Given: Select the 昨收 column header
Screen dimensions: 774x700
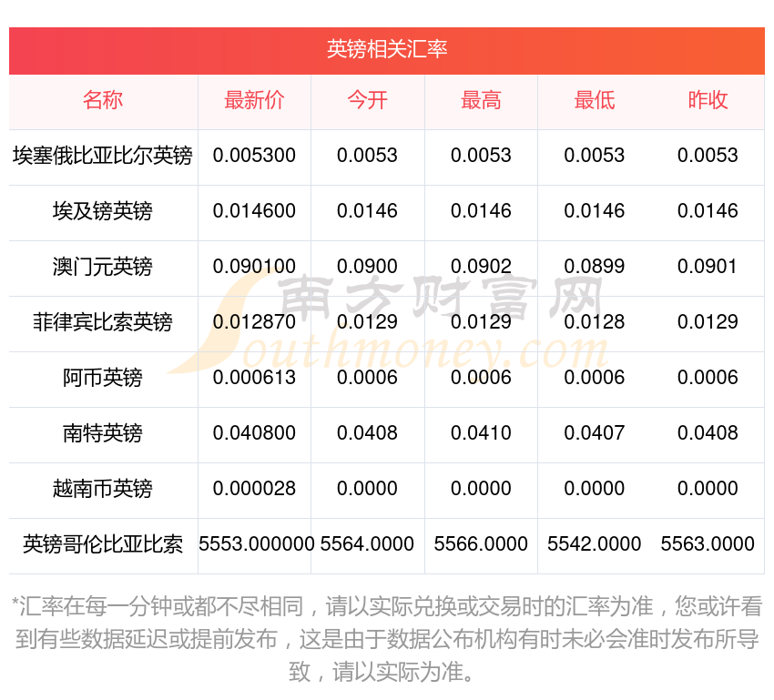Looking at the screenshot, I should click(x=708, y=100).
